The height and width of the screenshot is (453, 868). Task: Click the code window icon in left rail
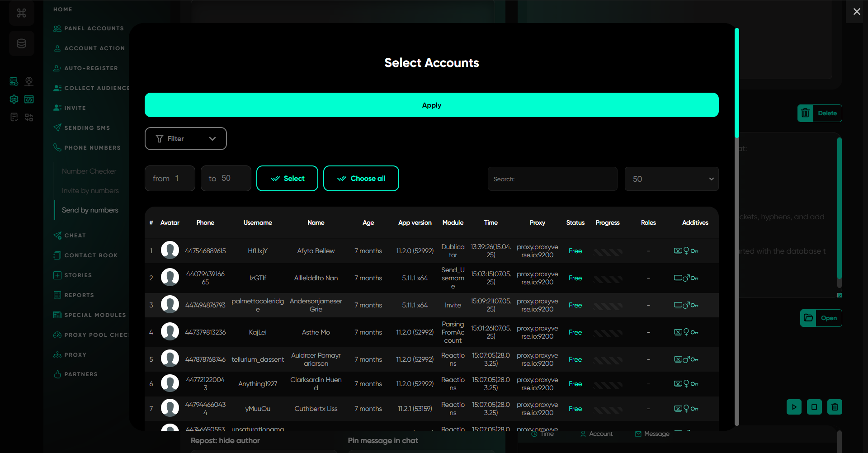pos(29,99)
